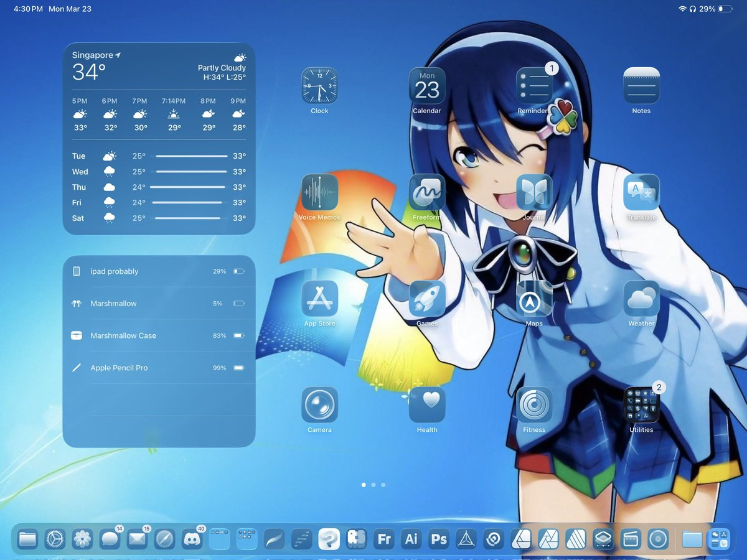Tap Singapore location in weather widget

tap(96, 55)
